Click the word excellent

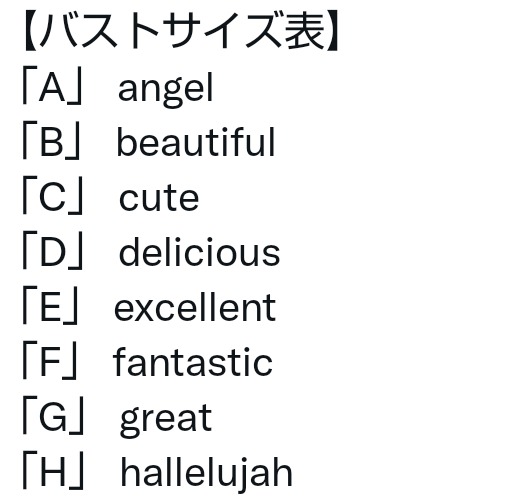(x=195, y=307)
